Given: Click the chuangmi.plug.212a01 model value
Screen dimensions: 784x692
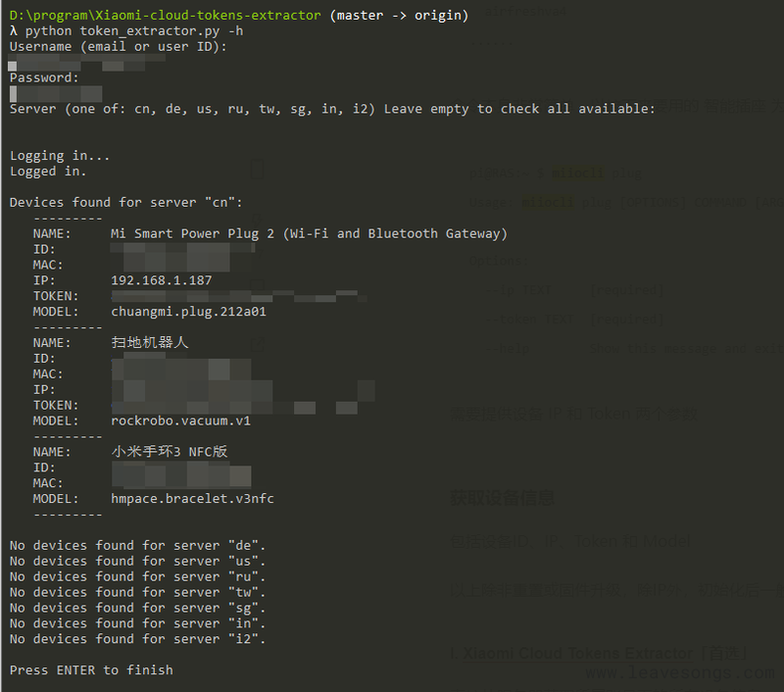Looking at the screenshot, I should [x=188, y=312].
